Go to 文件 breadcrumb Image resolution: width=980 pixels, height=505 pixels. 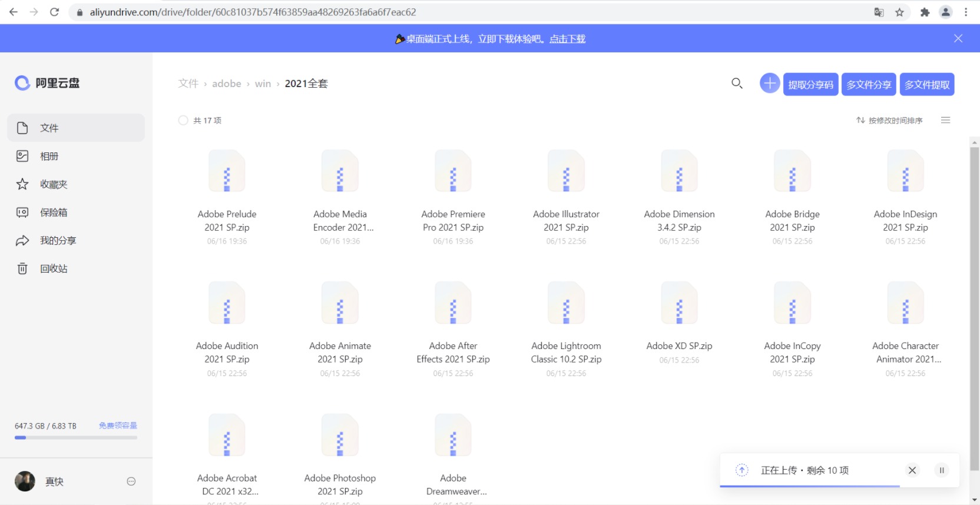[188, 84]
